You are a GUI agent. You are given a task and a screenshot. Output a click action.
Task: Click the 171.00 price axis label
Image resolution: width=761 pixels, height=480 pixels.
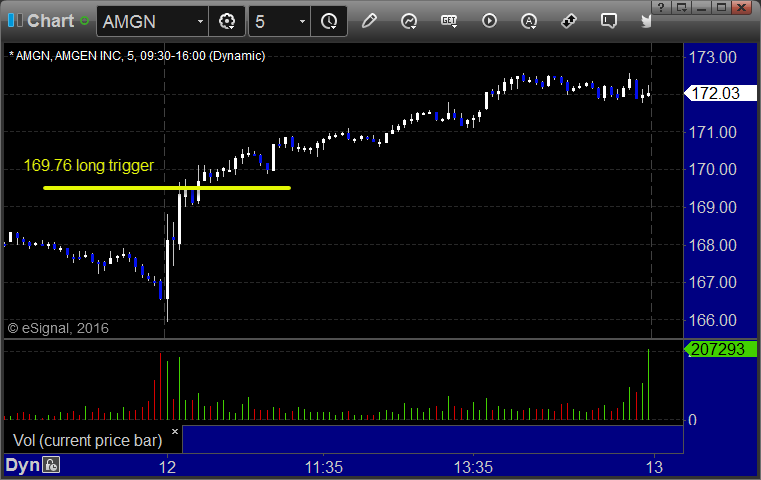(x=713, y=132)
